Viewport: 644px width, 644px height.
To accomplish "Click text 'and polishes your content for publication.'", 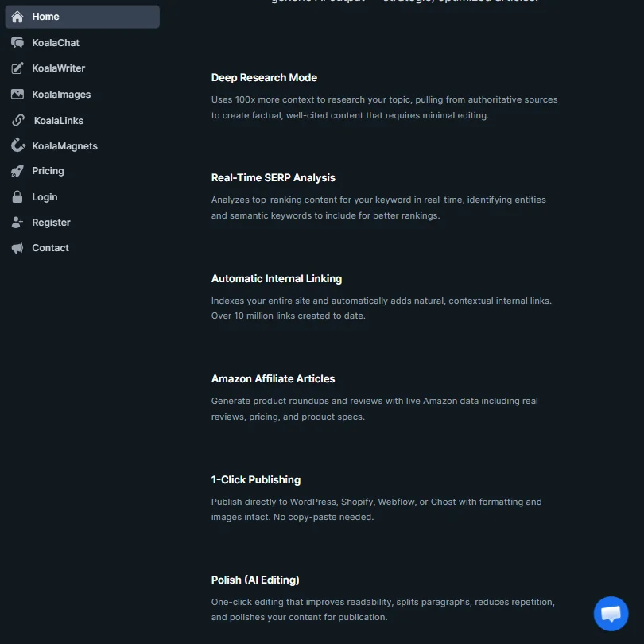I will click(300, 617).
